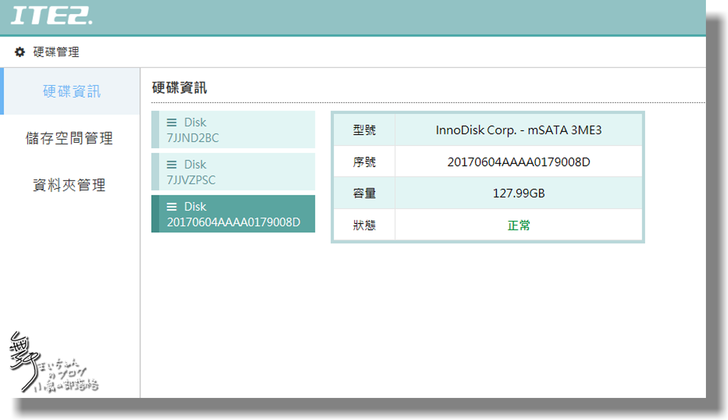Screen dimensions: 728x420
Task: Select disk serial 20170604AAAA0179008D in the list
Action: [x=232, y=221]
